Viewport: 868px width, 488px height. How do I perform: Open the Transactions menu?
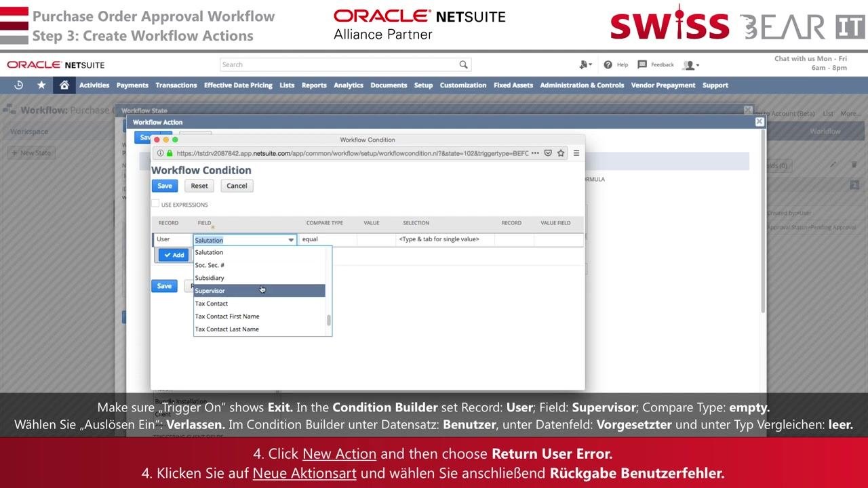[x=176, y=85]
